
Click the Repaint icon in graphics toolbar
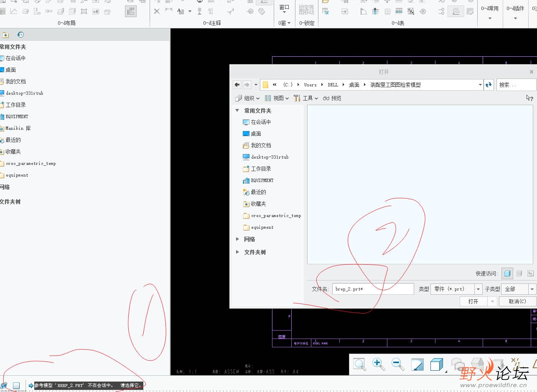pyautogui.click(x=417, y=364)
